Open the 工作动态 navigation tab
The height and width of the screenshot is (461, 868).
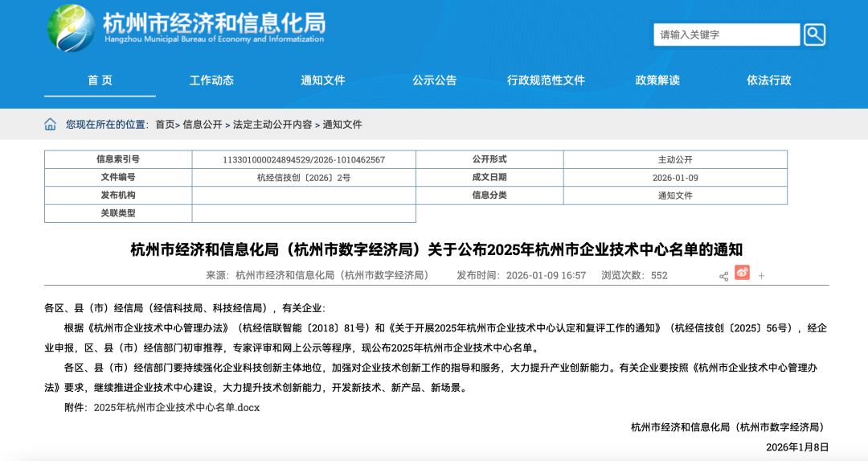211,80
